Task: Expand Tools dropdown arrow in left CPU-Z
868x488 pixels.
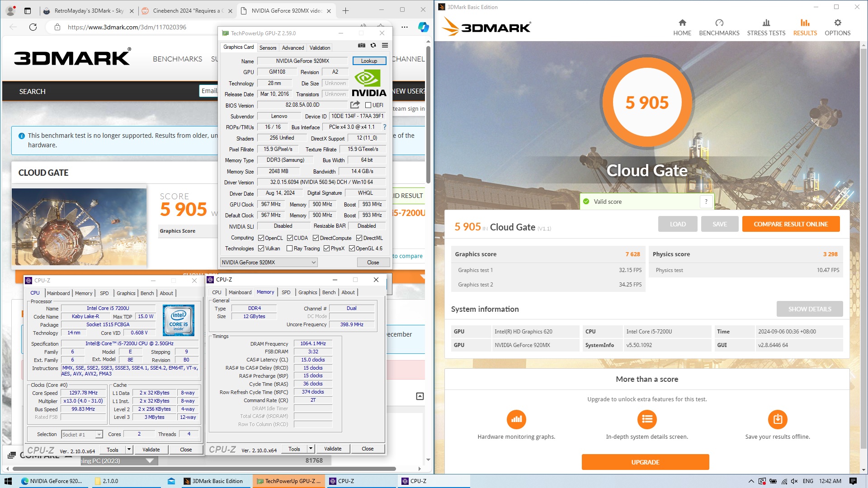Action: coord(129,450)
